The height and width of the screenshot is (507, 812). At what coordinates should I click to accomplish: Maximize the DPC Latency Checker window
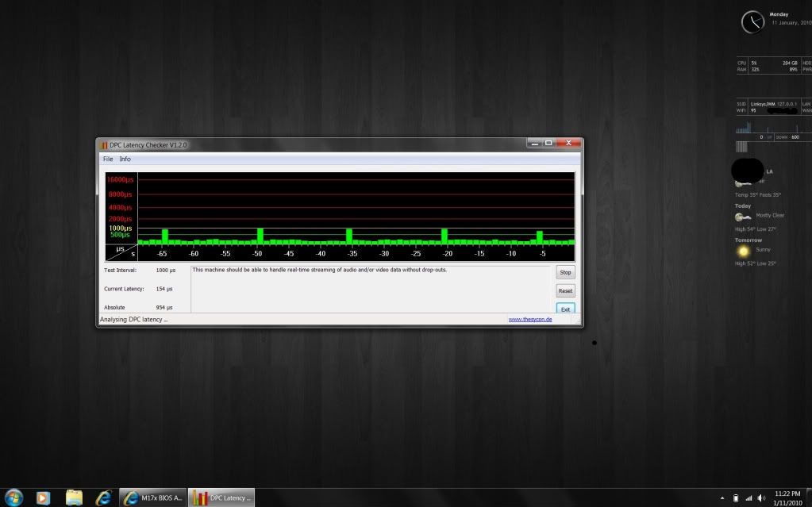[x=548, y=143]
